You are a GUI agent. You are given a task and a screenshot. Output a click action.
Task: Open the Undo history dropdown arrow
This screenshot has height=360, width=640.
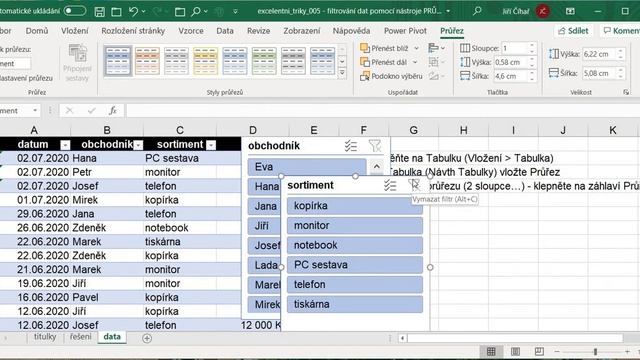pyautogui.click(x=144, y=11)
